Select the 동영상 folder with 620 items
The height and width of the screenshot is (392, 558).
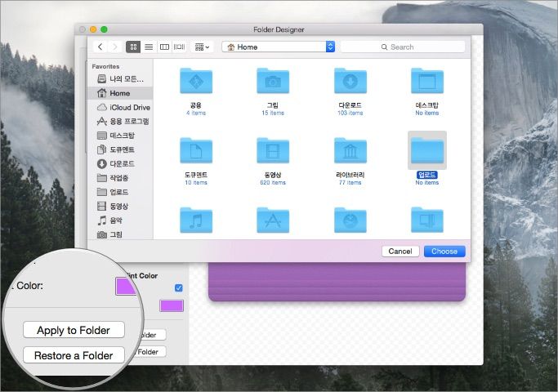(273, 150)
